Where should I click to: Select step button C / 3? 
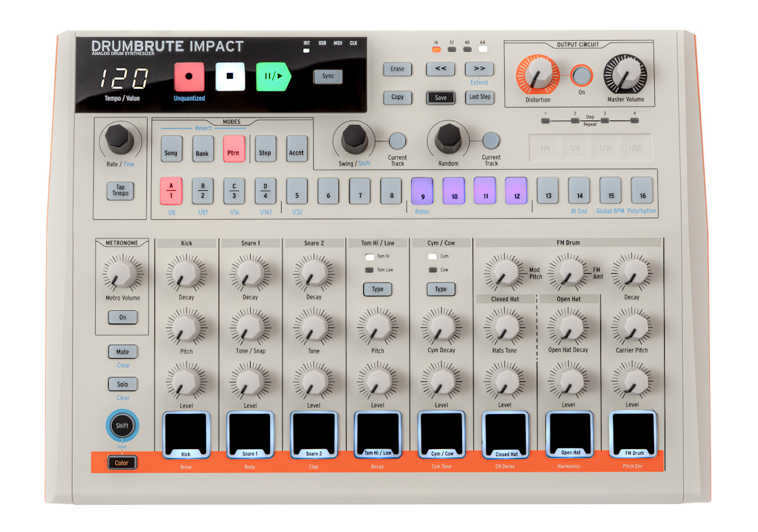tap(234, 191)
